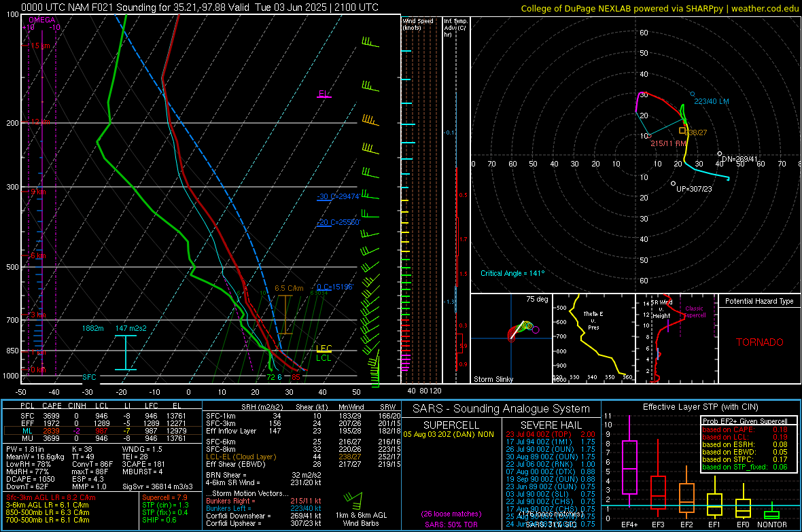Click the 'Eff Inflow Layer' row label

(x=231, y=431)
